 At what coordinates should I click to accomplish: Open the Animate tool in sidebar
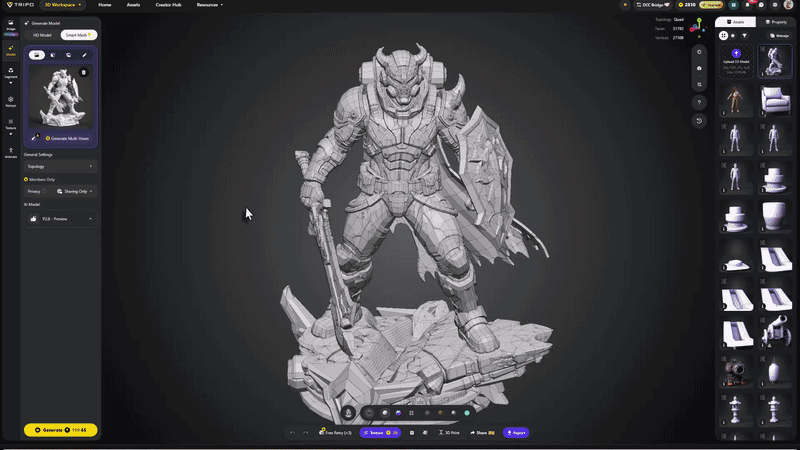click(11, 153)
